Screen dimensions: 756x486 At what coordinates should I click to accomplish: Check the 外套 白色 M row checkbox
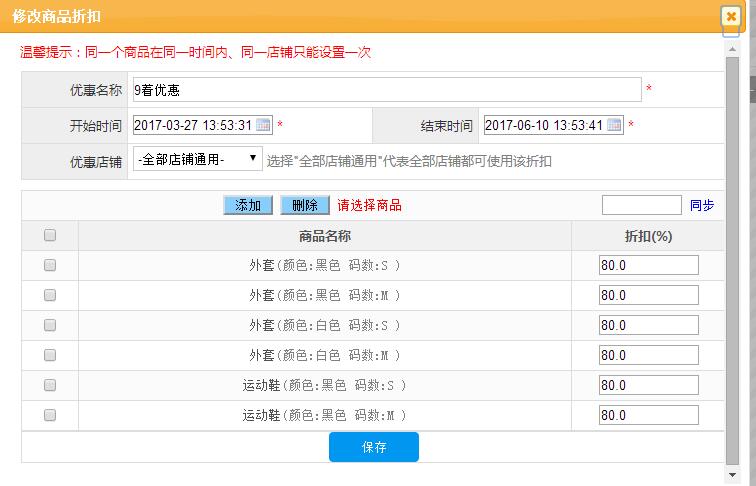point(50,355)
